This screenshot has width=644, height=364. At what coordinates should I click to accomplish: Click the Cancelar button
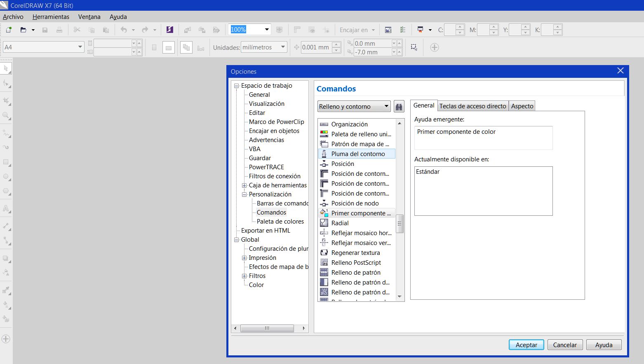pyautogui.click(x=565, y=345)
